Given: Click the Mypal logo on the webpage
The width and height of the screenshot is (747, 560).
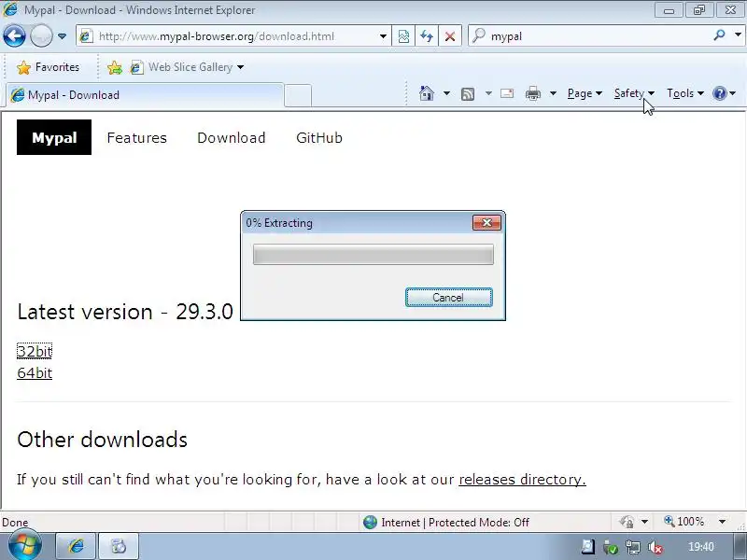Looking at the screenshot, I should [54, 137].
